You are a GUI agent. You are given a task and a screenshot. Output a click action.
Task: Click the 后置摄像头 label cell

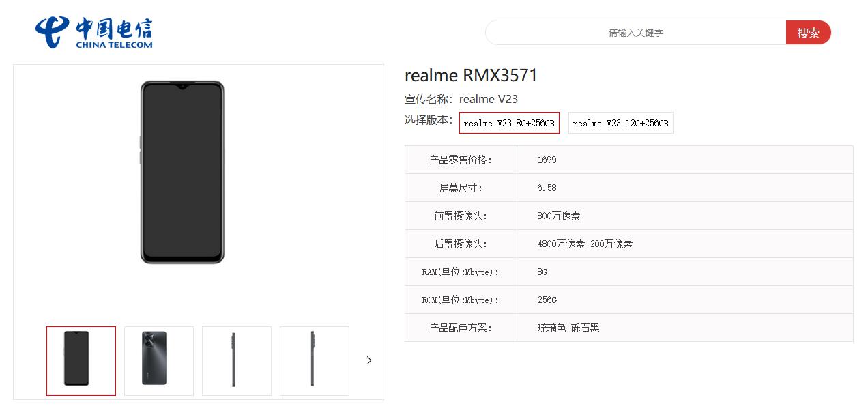pos(461,244)
